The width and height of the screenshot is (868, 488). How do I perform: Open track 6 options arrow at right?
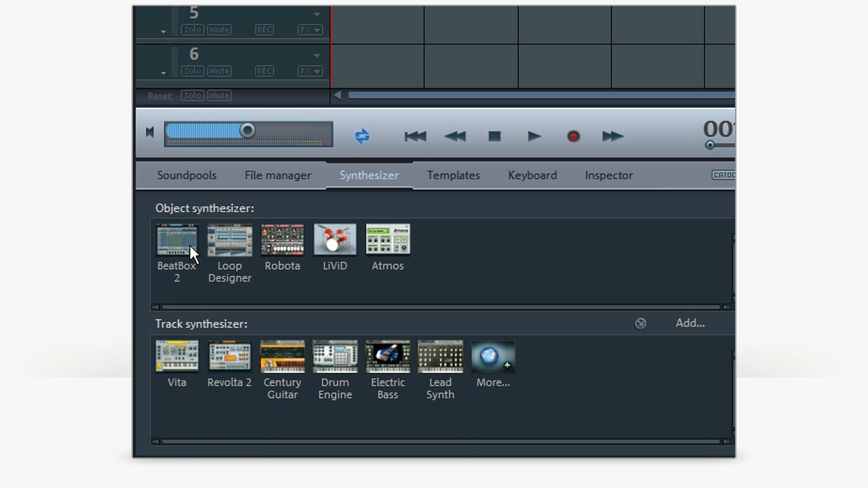pos(317,56)
